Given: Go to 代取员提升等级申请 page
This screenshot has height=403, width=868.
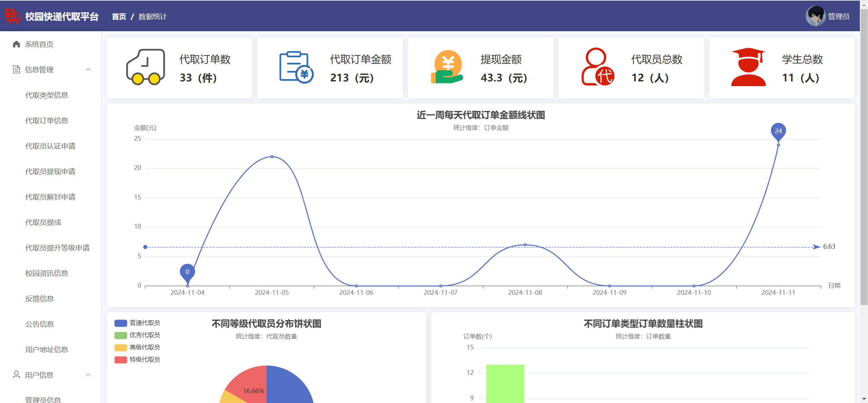Looking at the screenshot, I should pyautogui.click(x=57, y=248).
